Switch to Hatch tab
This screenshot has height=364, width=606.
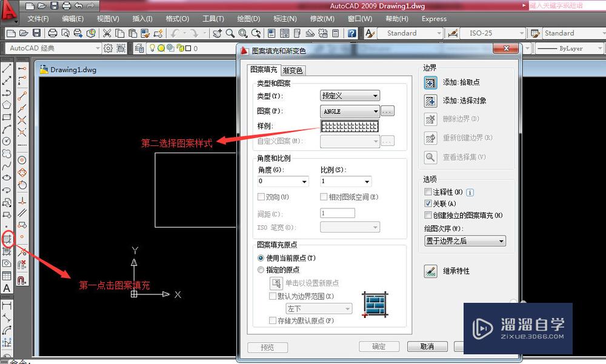tap(264, 70)
